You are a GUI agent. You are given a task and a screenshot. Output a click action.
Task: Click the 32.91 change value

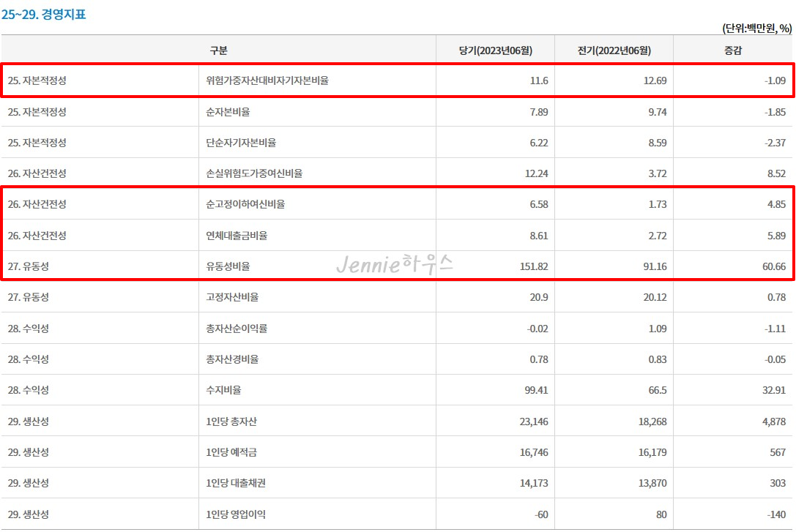click(x=774, y=390)
